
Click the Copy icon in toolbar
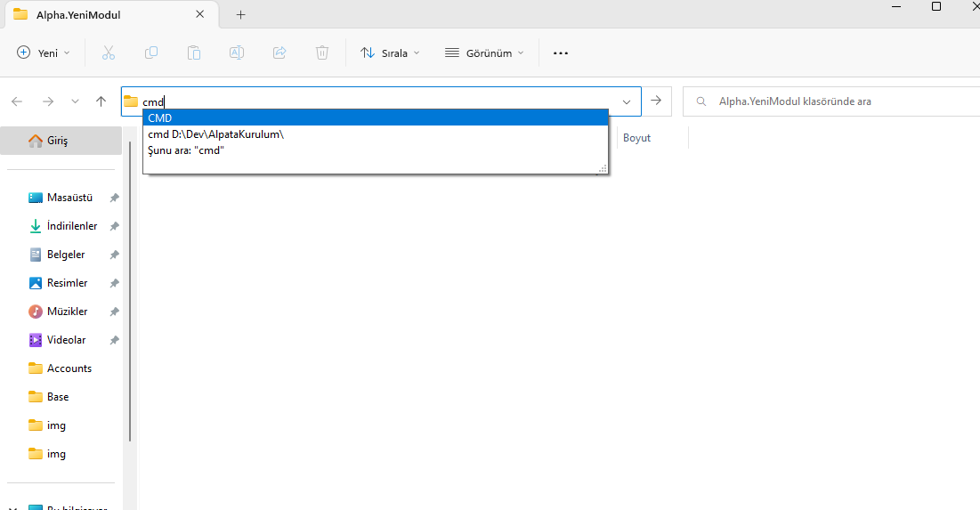point(151,53)
